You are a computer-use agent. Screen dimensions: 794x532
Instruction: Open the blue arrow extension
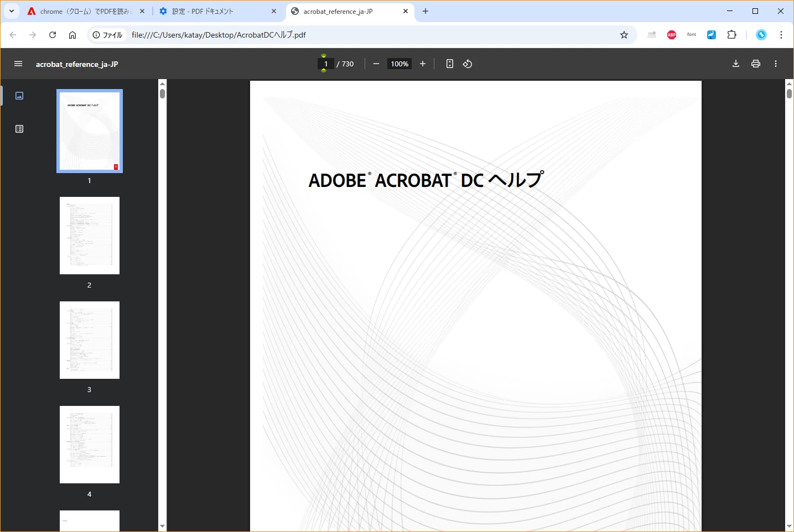pyautogui.click(x=712, y=35)
